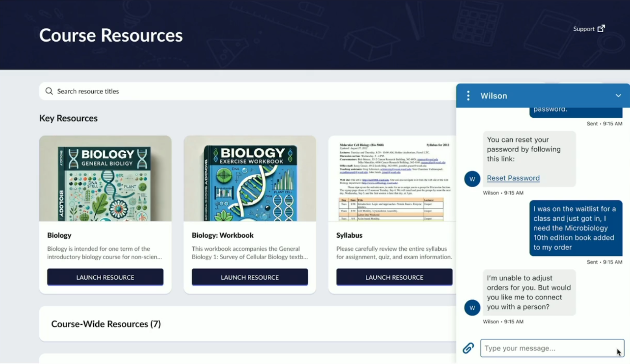Launch the Biology: Workbook resource
Screen dimensions: 630x364
(250, 277)
